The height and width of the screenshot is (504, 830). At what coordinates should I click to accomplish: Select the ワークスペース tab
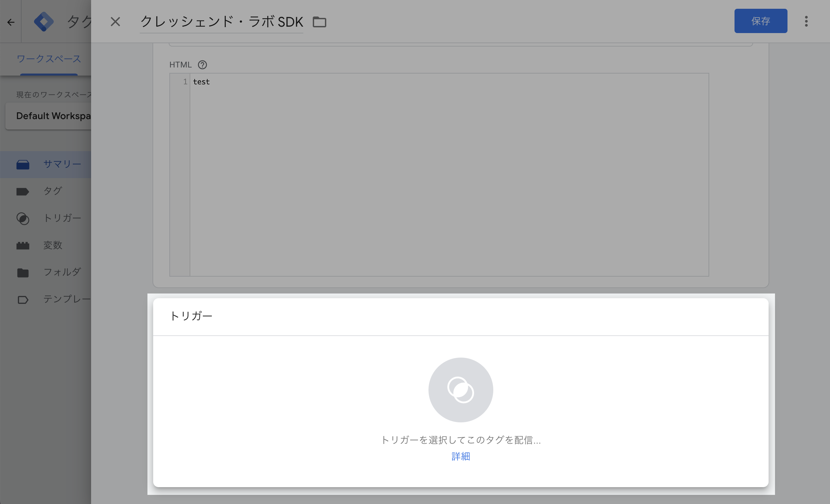tap(49, 59)
